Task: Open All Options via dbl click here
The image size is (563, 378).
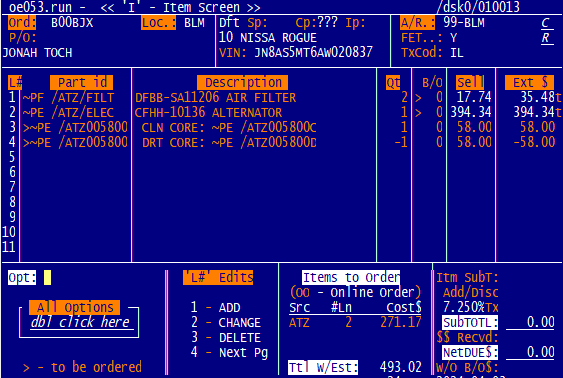Action: pos(80,322)
